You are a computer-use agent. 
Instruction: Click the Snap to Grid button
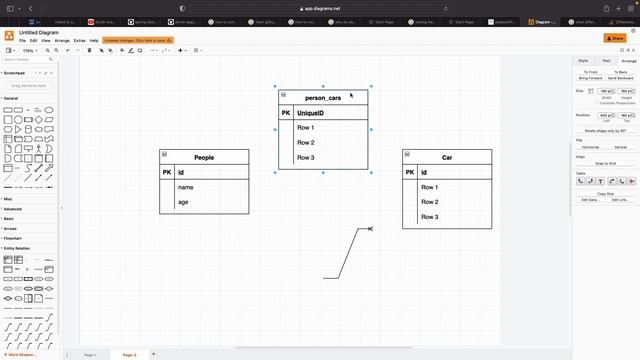point(606,164)
